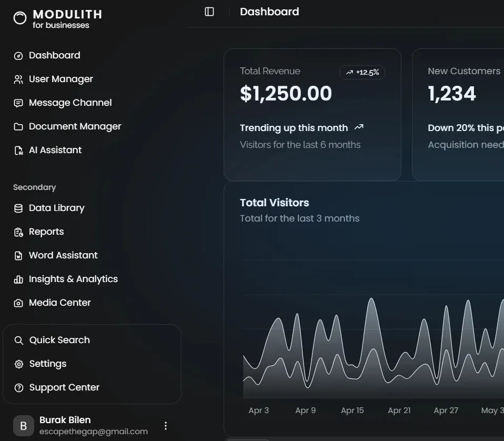Open Document Manager folder icon

(x=18, y=126)
